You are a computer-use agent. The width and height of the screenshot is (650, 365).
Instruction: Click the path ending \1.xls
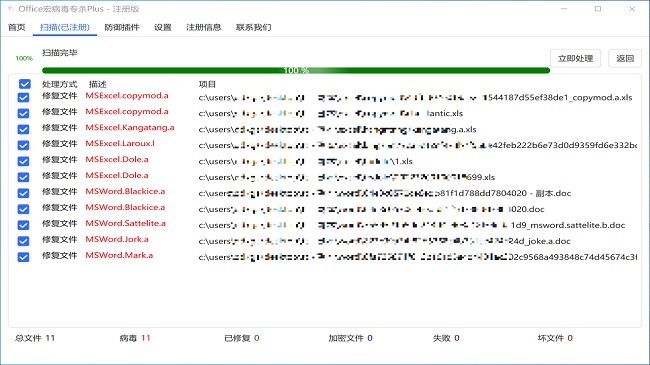(306, 161)
